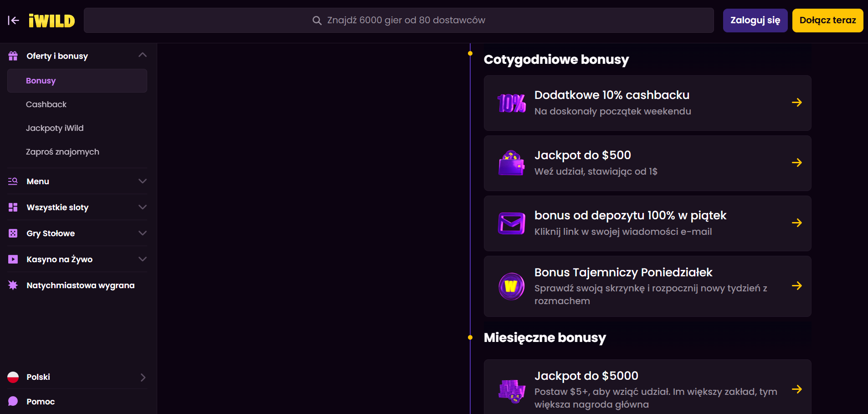Open the Polski language selector
The width and height of the screenshot is (868, 414).
(143, 377)
